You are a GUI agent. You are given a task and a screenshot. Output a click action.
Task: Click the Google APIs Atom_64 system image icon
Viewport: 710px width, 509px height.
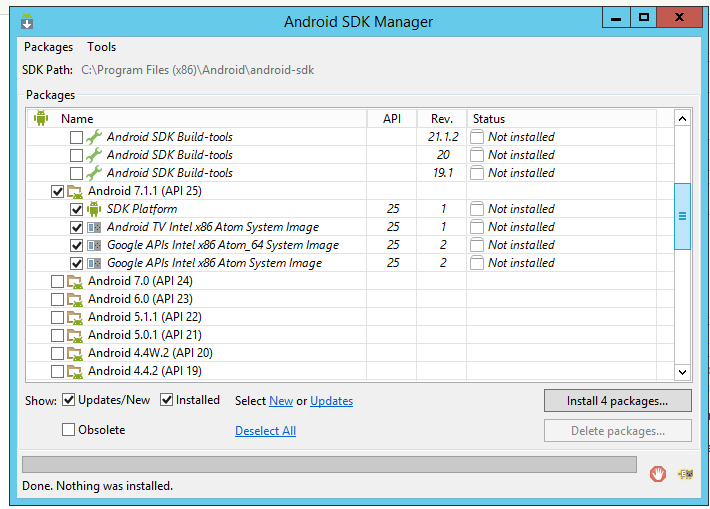(x=94, y=245)
